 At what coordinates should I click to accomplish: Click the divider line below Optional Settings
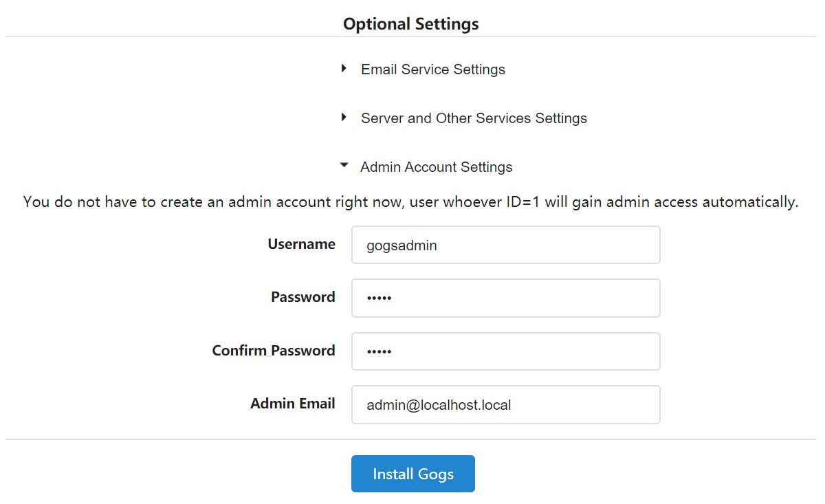coord(206,36)
